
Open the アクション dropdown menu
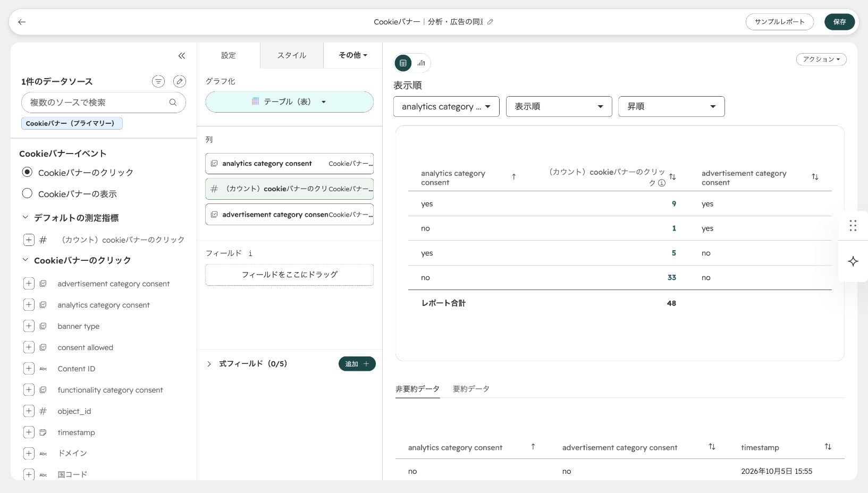(x=821, y=59)
